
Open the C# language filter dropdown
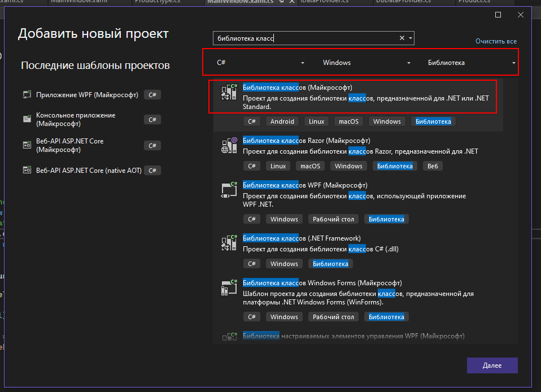pyautogui.click(x=261, y=63)
